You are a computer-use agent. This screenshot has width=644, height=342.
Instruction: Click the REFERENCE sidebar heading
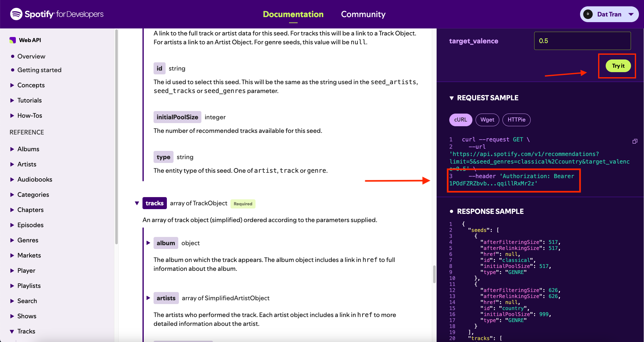pyautogui.click(x=27, y=132)
